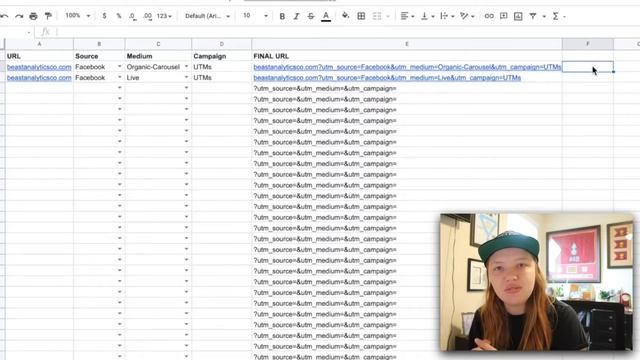Click the filter funnel icon
The width and height of the screenshot is (640, 360).
click(x=533, y=16)
